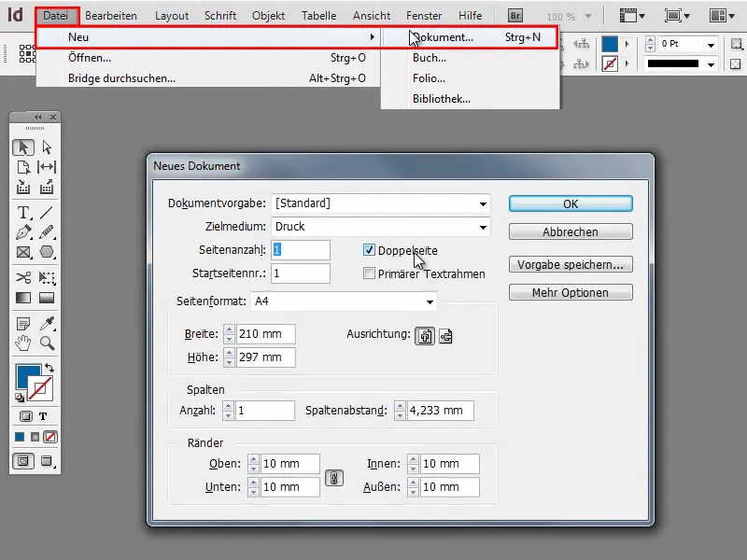Open the Bearbeiten menu
This screenshot has height=560, width=747.
pos(111,16)
